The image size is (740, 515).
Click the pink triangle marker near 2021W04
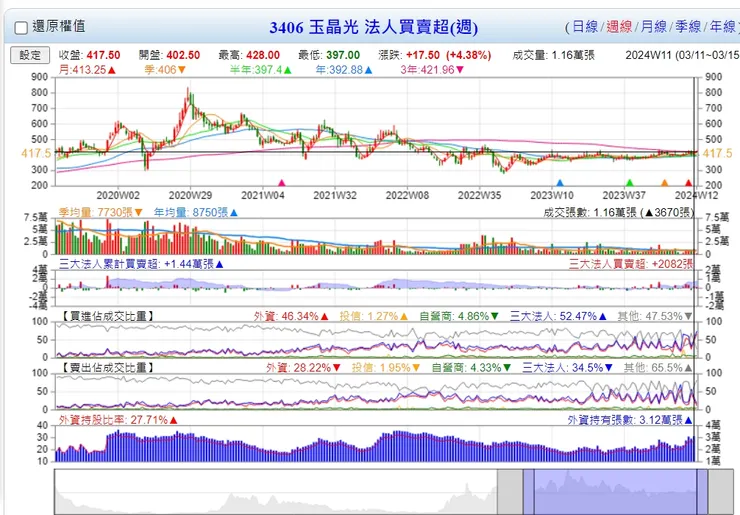pyautogui.click(x=282, y=183)
